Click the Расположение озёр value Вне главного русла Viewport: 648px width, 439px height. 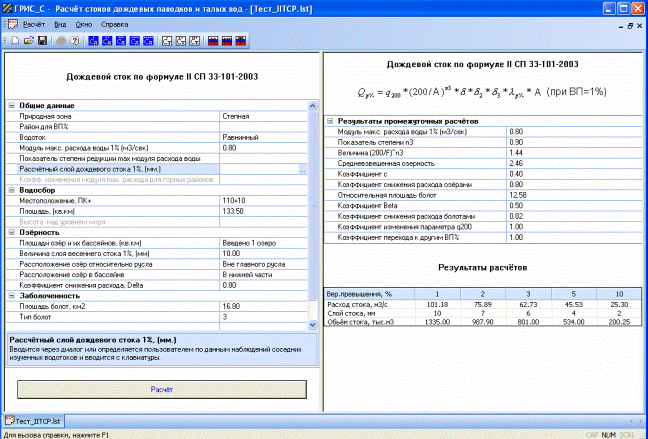(x=264, y=264)
